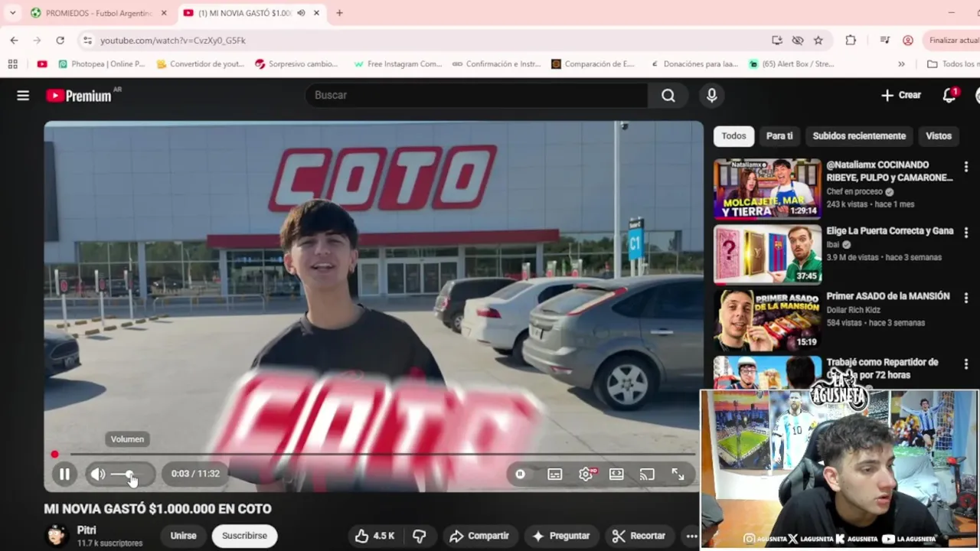Open a new browser tab
980x551 pixels.
pos(339,13)
